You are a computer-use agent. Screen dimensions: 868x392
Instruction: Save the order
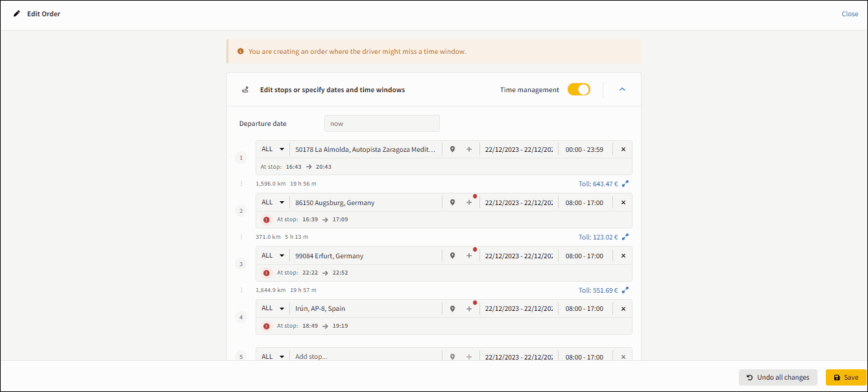coord(846,377)
